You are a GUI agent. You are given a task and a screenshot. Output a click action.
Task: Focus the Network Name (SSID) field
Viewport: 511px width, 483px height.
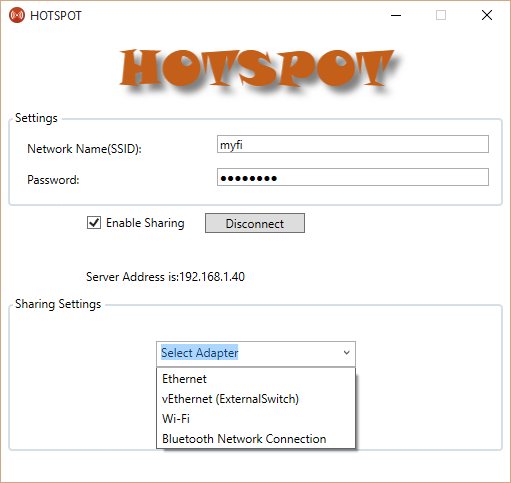tap(353, 144)
